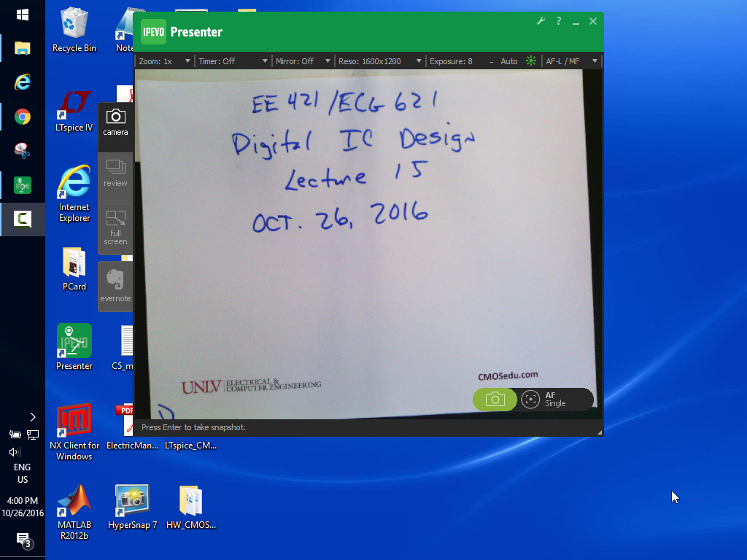
Task: Select the Presenter desktop shortcut
Action: click(74, 346)
